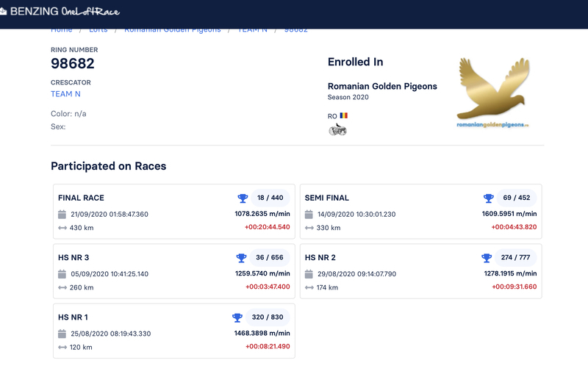
Task: Click the distance arrow icon beside 330 km
Action: [309, 228]
